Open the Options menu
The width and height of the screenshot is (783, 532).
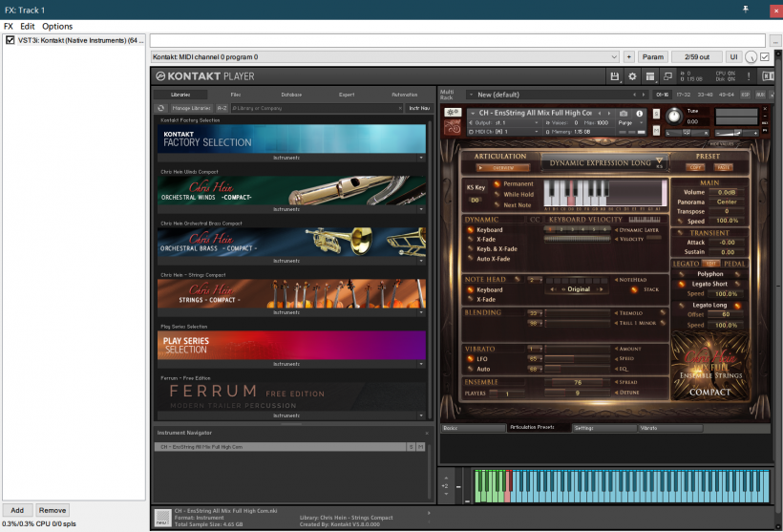point(56,27)
